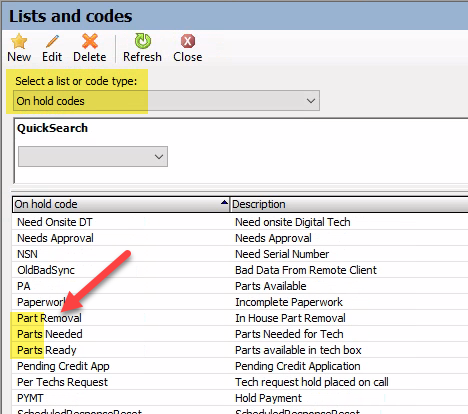468x414 pixels.
Task: Select the Pending Credit App code
Action: click(63, 366)
